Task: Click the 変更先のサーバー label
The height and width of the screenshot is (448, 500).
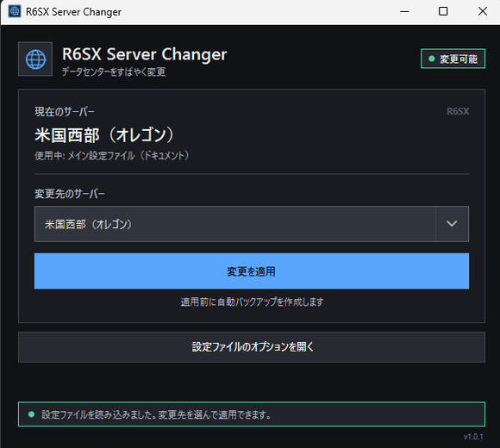Action: coord(70,193)
